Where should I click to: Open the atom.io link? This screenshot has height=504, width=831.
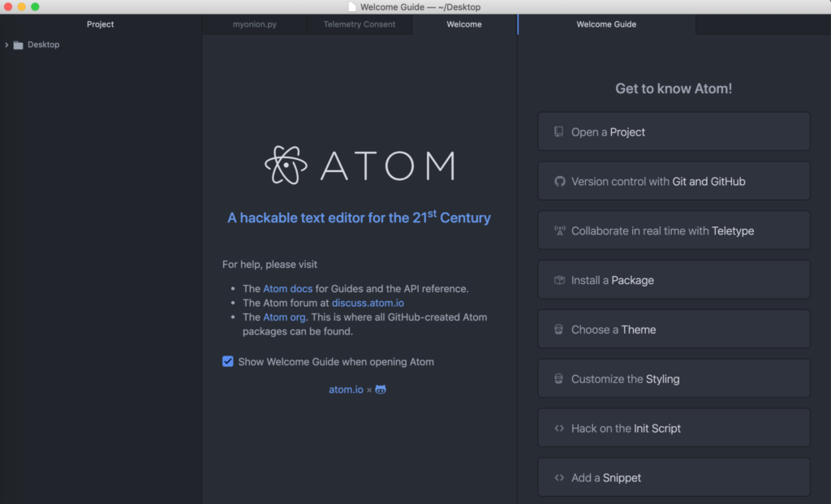pos(346,390)
